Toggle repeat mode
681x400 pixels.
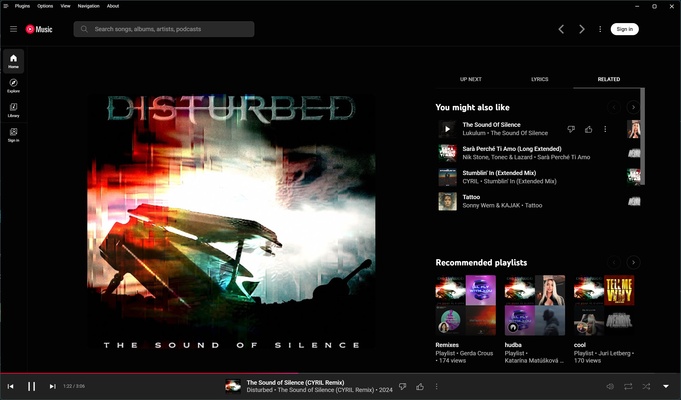coord(628,386)
